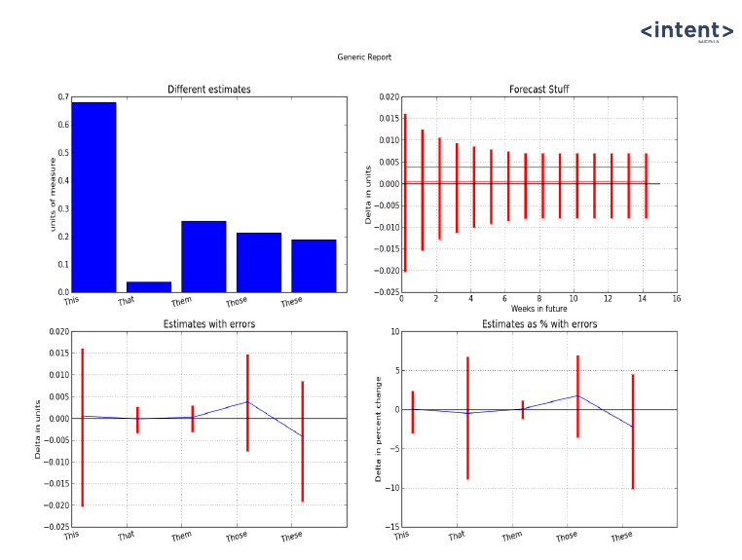Click the Different estimates chart title
This screenshot has width=742, height=560.
pyautogui.click(x=208, y=90)
